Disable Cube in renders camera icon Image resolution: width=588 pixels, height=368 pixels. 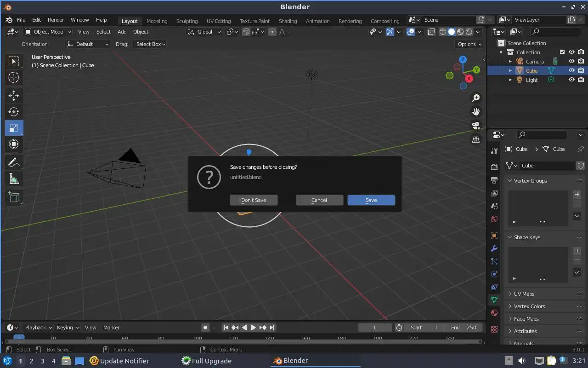pyautogui.click(x=581, y=70)
